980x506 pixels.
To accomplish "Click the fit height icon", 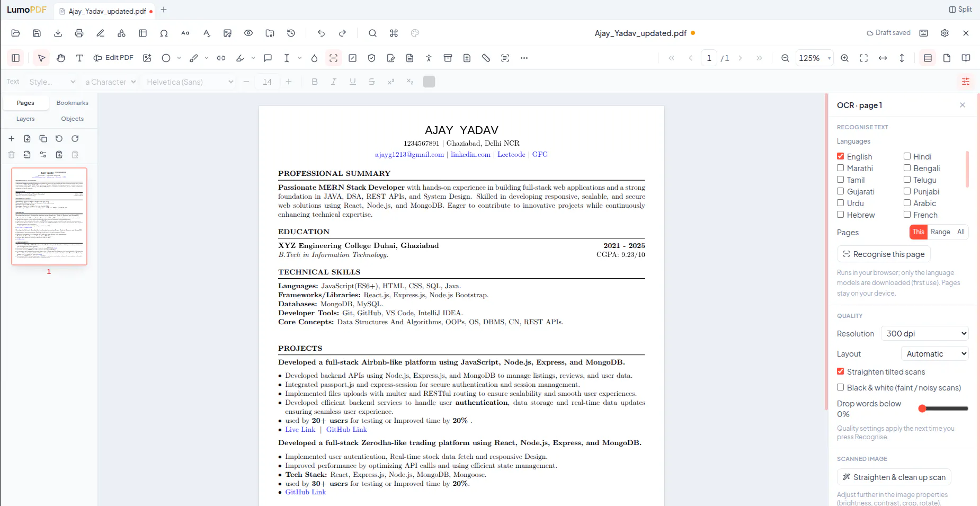I will (x=902, y=58).
